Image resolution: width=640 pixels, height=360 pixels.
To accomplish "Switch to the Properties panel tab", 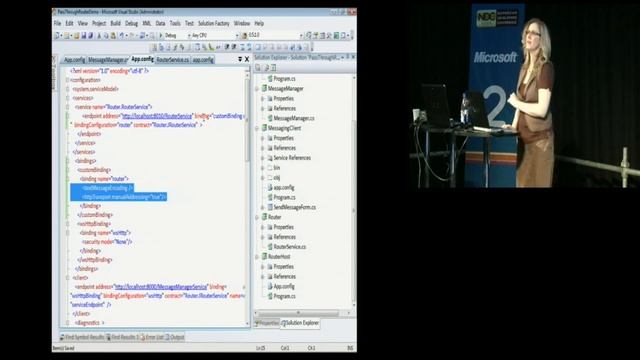I will tap(267, 323).
